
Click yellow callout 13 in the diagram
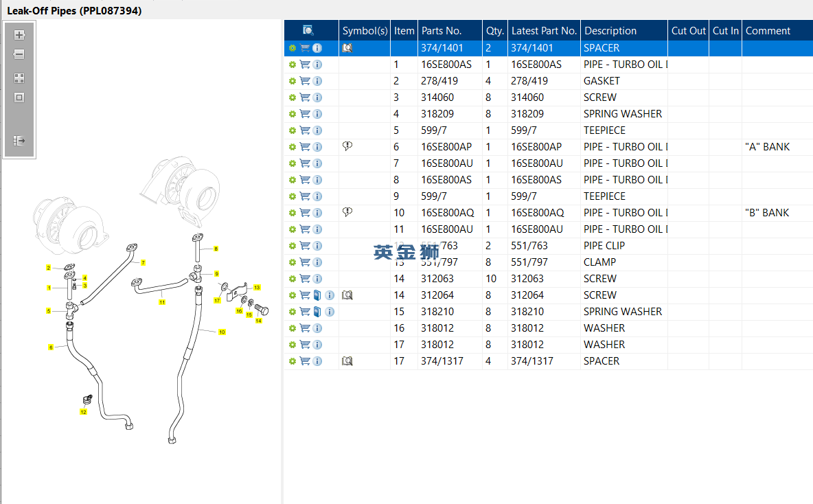[x=257, y=287]
